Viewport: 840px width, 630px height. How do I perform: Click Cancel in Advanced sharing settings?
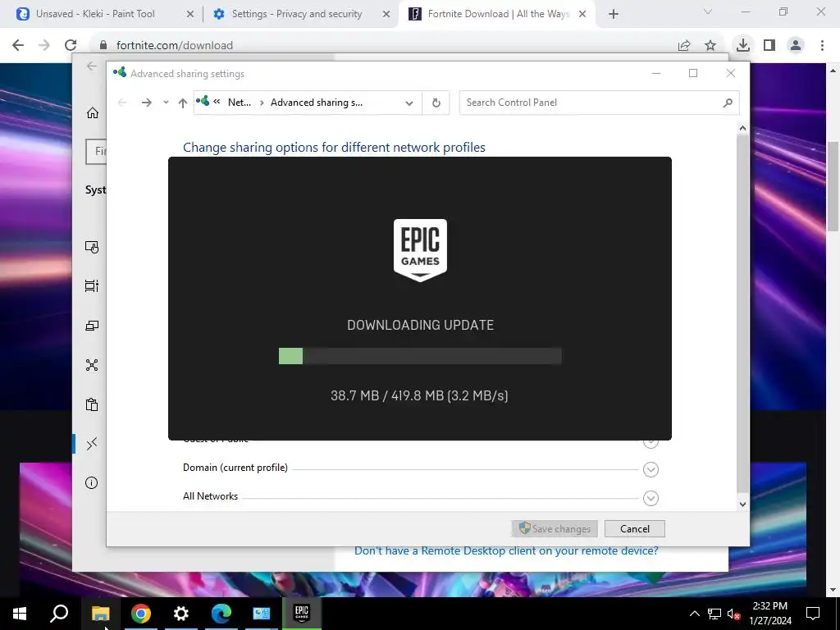634,529
